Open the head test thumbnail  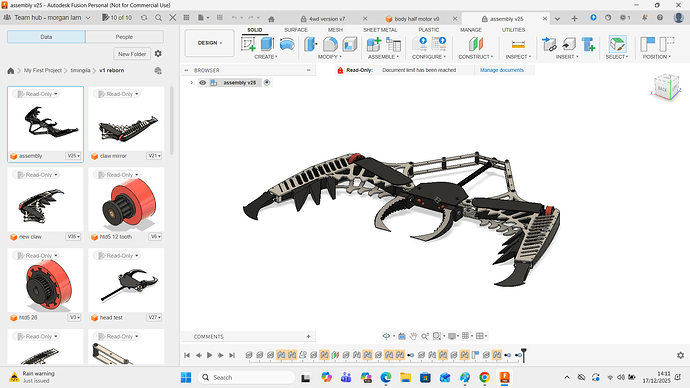tap(126, 281)
